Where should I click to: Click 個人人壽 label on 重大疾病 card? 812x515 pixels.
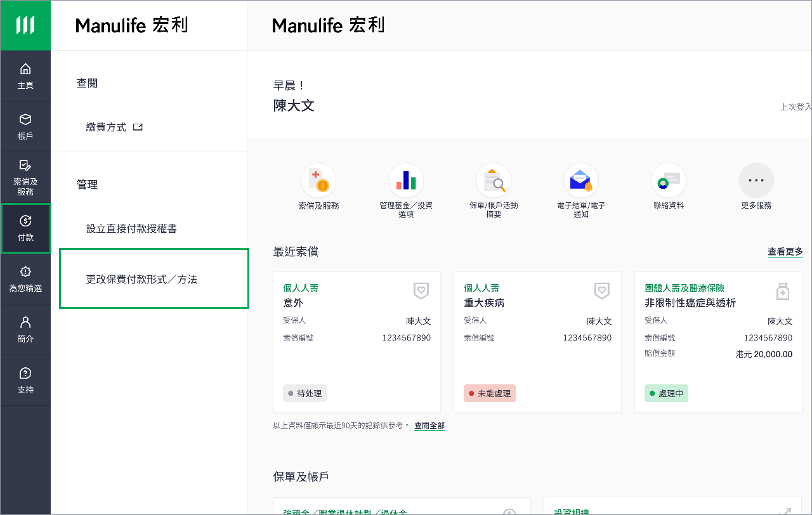point(481,288)
